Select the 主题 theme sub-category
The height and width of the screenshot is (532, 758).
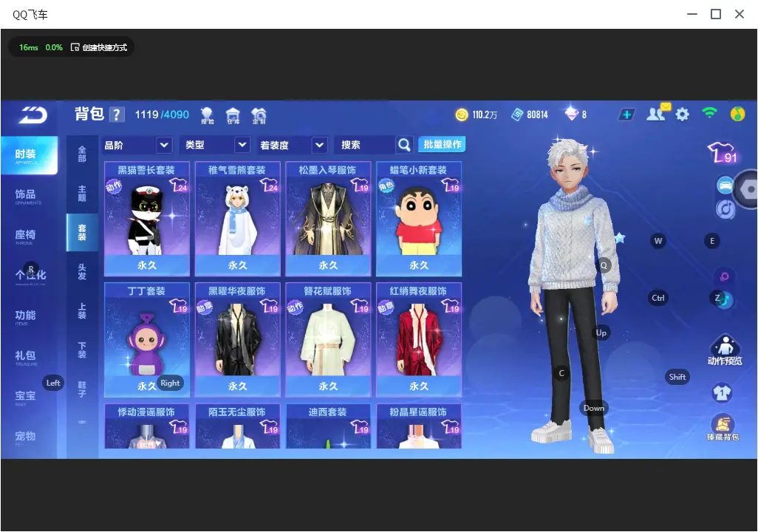82,193
